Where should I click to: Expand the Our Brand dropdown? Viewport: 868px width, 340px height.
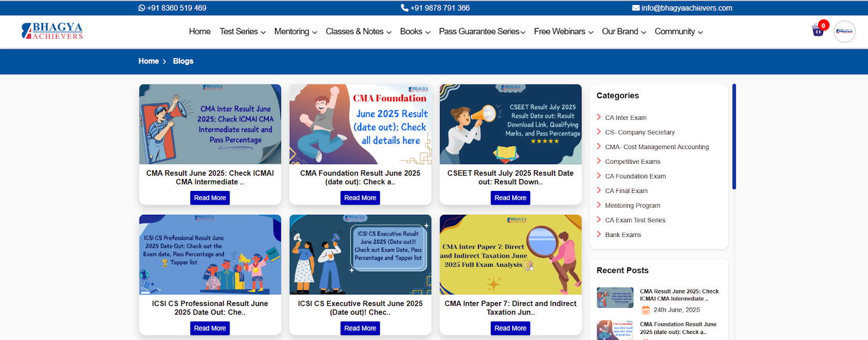(x=624, y=31)
